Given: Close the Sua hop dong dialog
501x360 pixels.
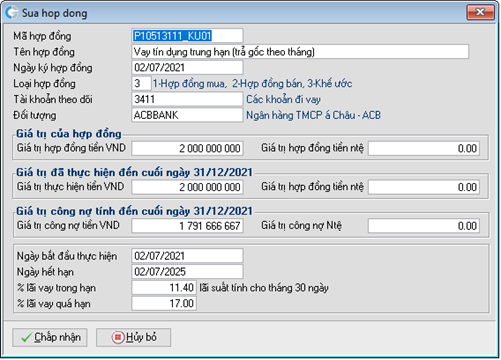Looking at the screenshot, I should tap(480, 13).
